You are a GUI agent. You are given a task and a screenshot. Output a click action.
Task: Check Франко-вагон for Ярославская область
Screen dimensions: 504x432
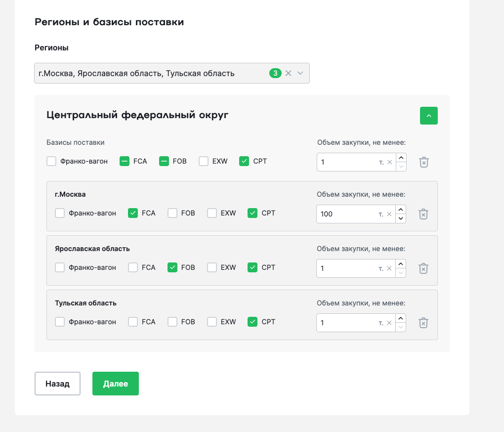pos(60,267)
